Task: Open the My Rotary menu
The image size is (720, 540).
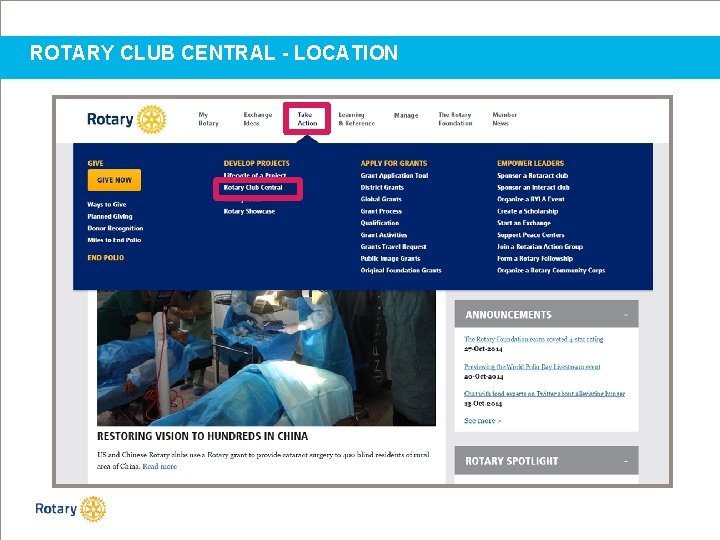Action: click(208, 119)
